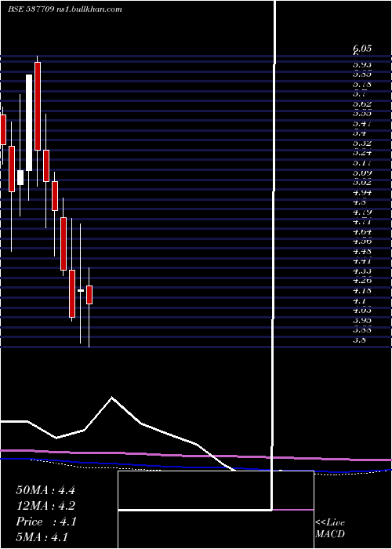Click the '12MA : 4.2' readout
The image size is (392, 549).
click(x=45, y=506)
